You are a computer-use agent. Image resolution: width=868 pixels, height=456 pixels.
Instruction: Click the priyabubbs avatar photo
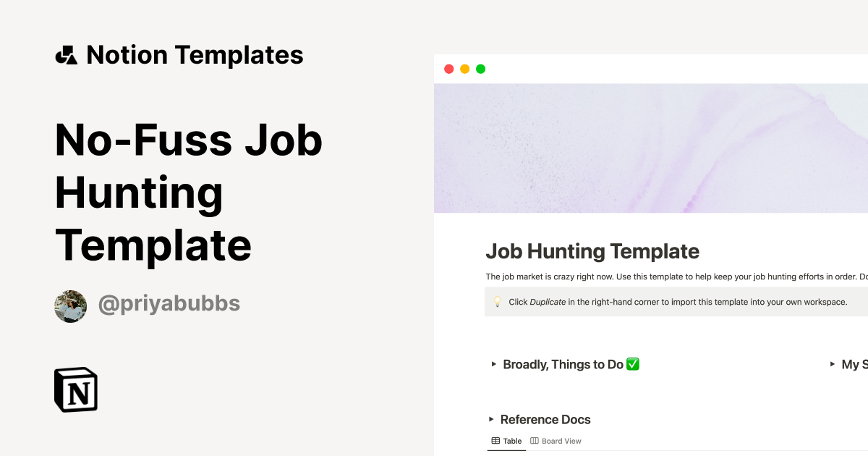coord(70,305)
